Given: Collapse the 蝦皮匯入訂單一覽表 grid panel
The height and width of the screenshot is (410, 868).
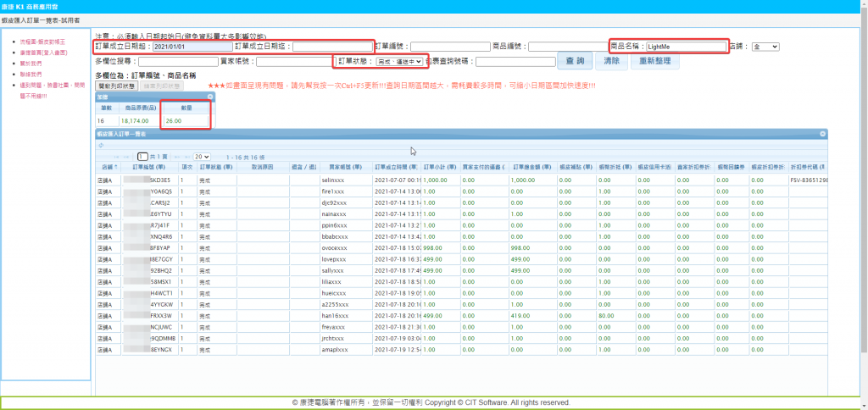Looking at the screenshot, I should click(x=821, y=134).
